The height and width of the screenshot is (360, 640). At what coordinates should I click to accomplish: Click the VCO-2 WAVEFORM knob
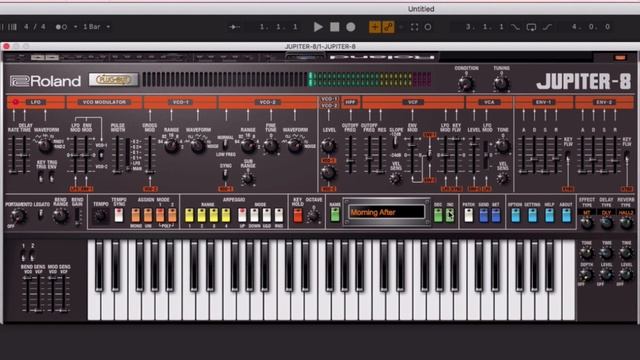click(295, 145)
